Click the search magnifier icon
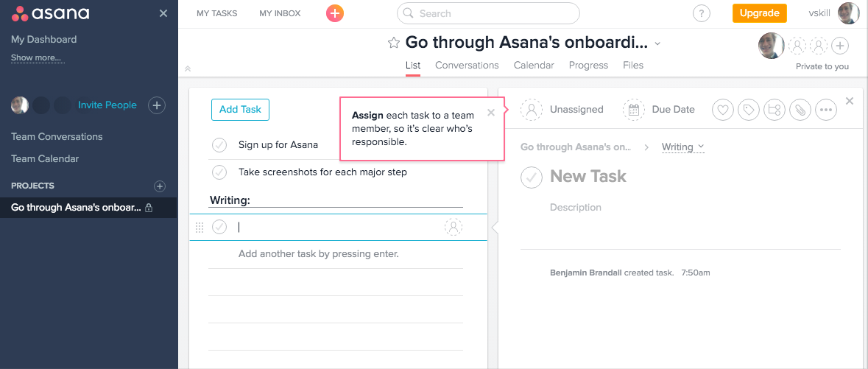This screenshot has height=369, width=868. [x=408, y=13]
